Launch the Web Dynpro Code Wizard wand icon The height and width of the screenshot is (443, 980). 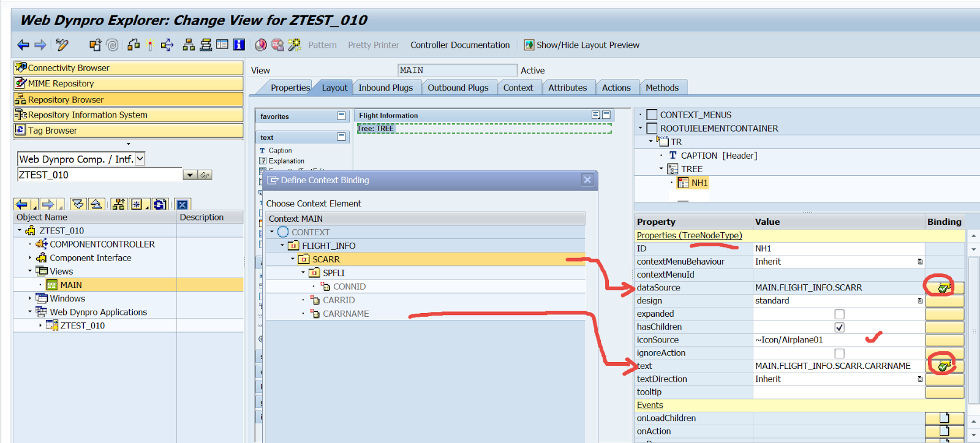[295, 45]
